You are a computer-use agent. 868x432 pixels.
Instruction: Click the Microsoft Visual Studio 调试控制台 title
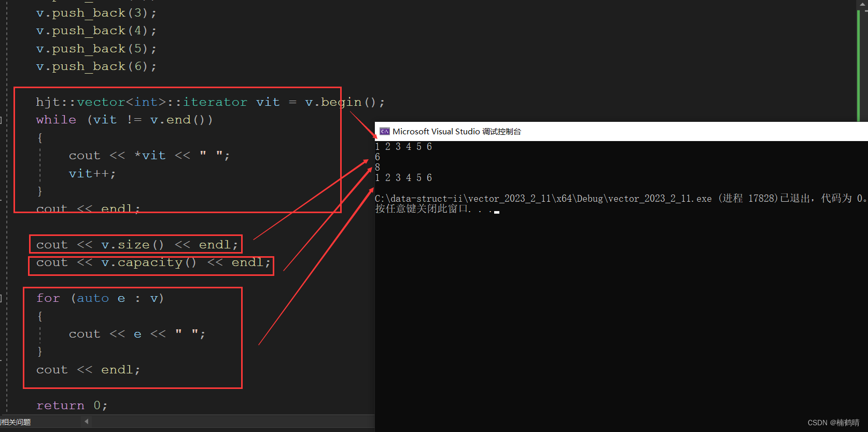point(456,131)
